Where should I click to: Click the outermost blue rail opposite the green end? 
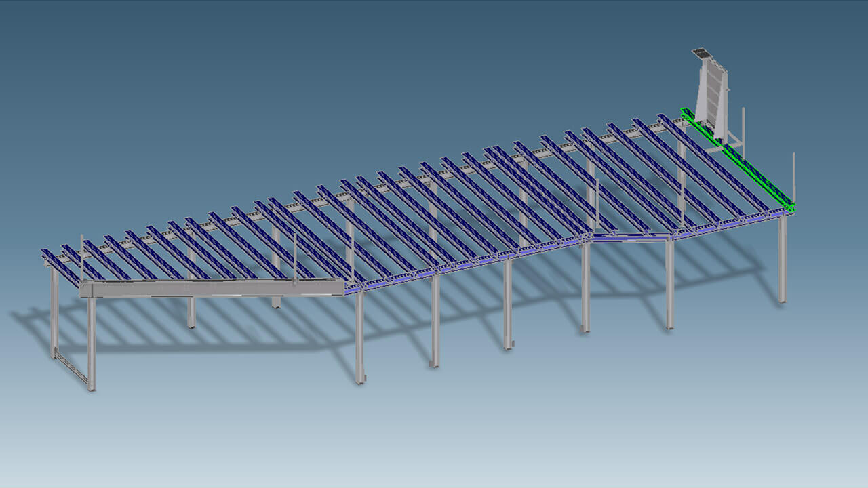(x=60, y=268)
